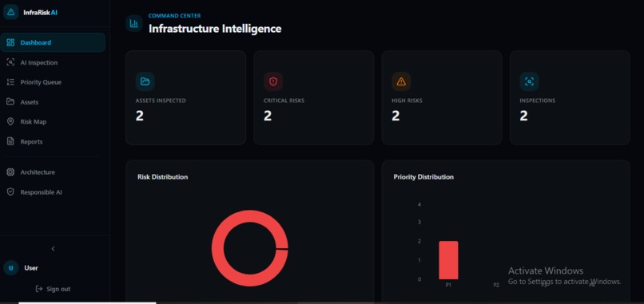The image size is (644, 304).
Task: Click the ASSETS INSPECTED label text
Action: coord(161,101)
